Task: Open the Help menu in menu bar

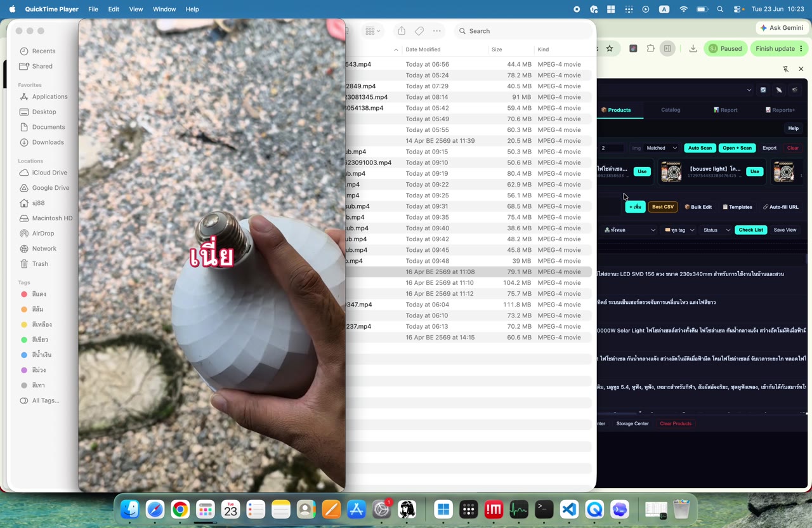Action: (192, 10)
